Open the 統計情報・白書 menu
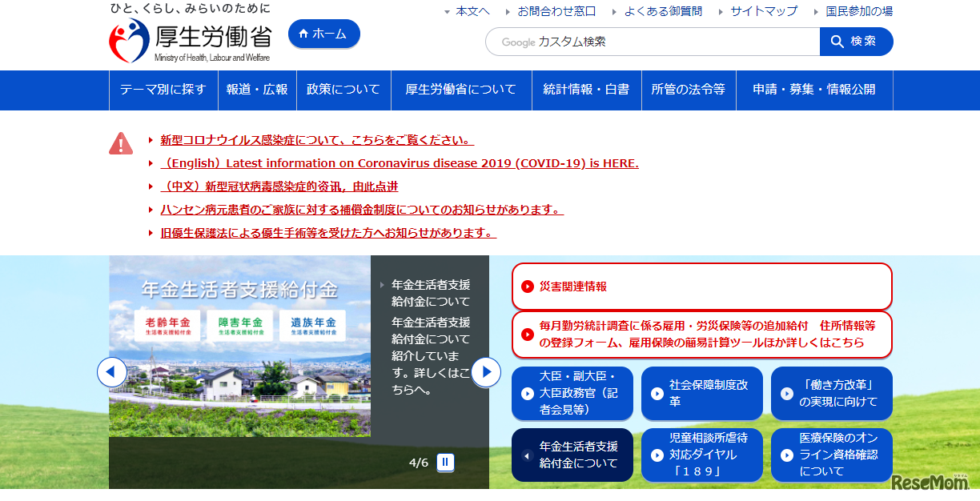980x501 pixels. [587, 90]
